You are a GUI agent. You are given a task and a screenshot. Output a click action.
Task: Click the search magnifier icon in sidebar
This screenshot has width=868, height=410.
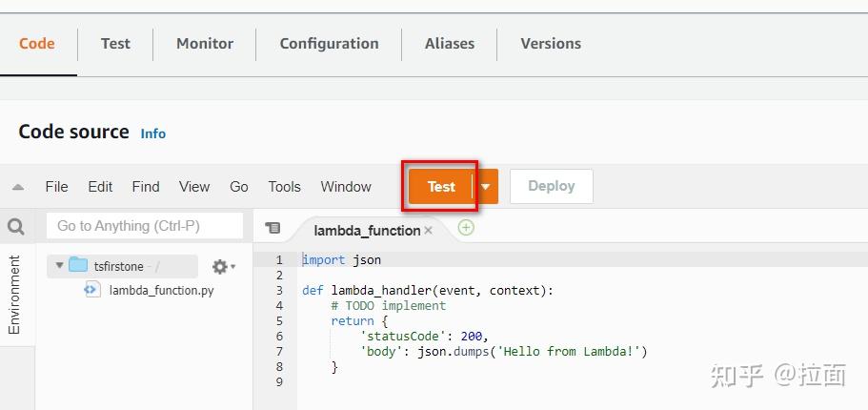point(16,227)
